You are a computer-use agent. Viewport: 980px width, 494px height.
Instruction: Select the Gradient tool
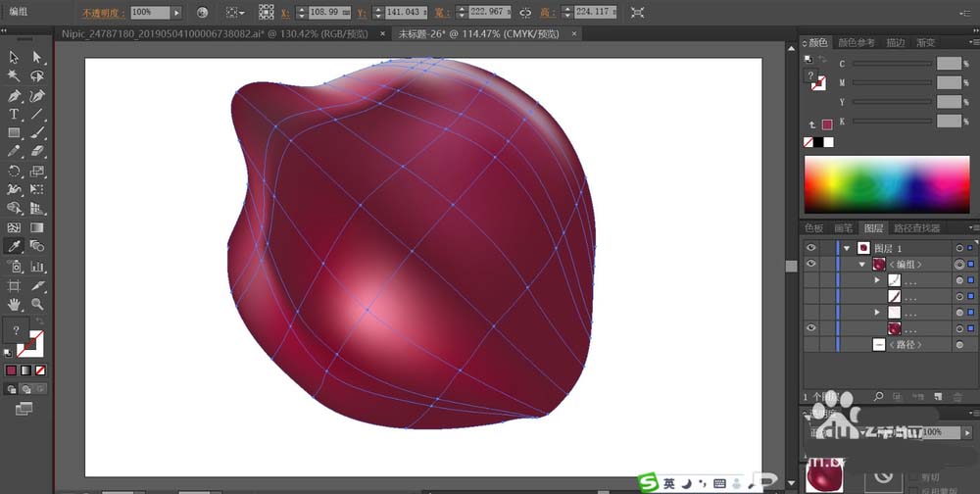click(37, 227)
